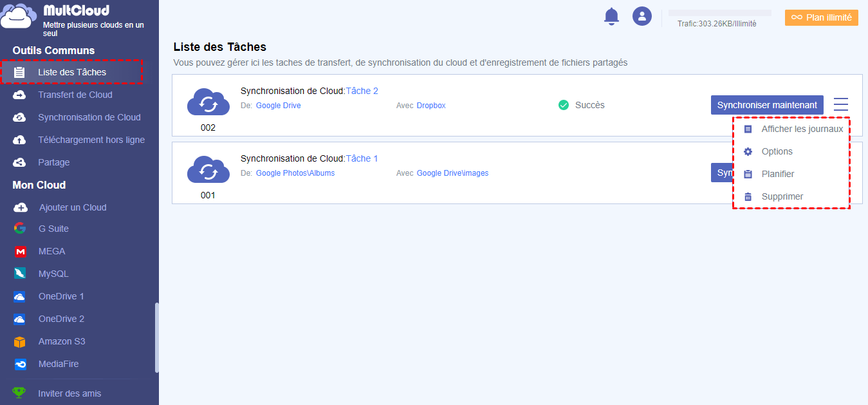Choose Options in the task menu
Viewport: 868px width, 405px height.
[777, 152]
